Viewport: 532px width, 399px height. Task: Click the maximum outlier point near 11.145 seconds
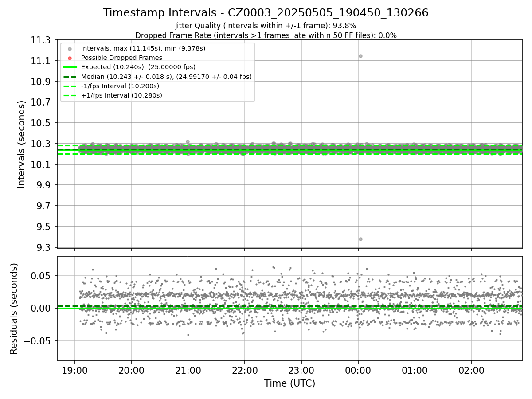coord(360,56)
